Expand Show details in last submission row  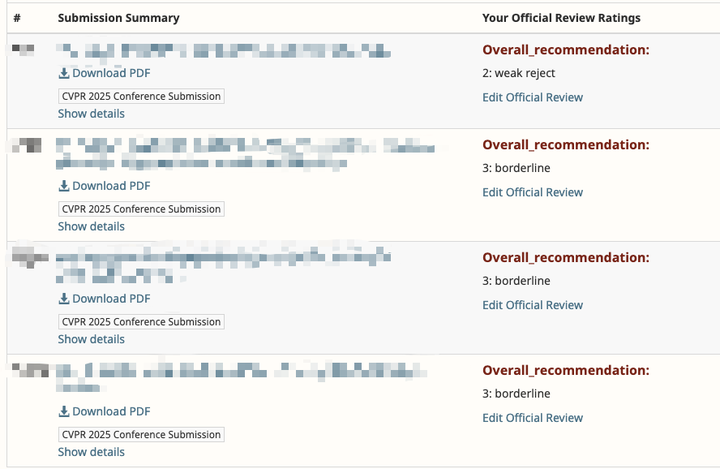(91, 452)
